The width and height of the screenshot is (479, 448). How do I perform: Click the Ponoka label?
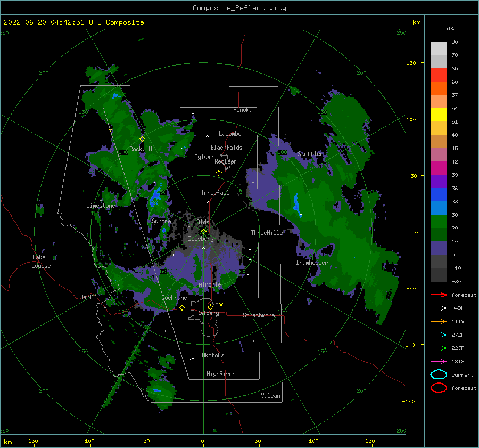click(x=243, y=110)
